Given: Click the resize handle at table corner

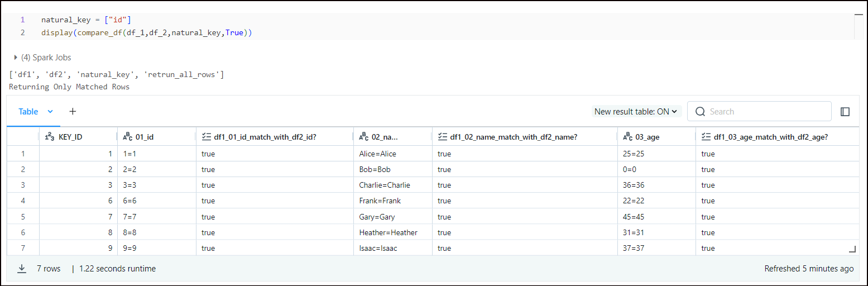Looking at the screenshot, I should coord(852,249).
